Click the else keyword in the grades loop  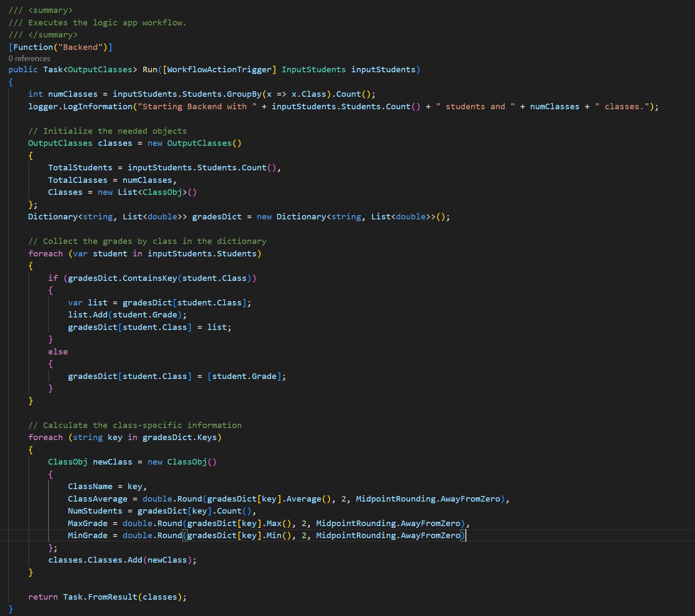pos(58,351)
